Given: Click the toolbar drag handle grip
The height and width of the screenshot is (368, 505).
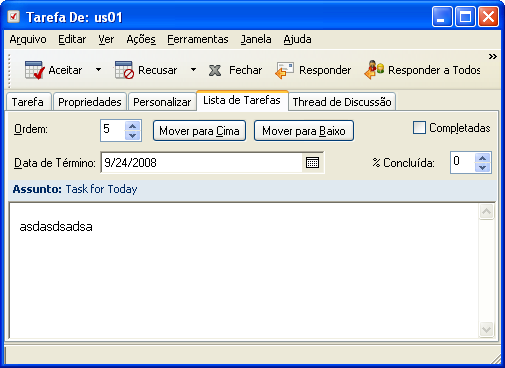Looking at the screenshot, I should tap(9, 70).
